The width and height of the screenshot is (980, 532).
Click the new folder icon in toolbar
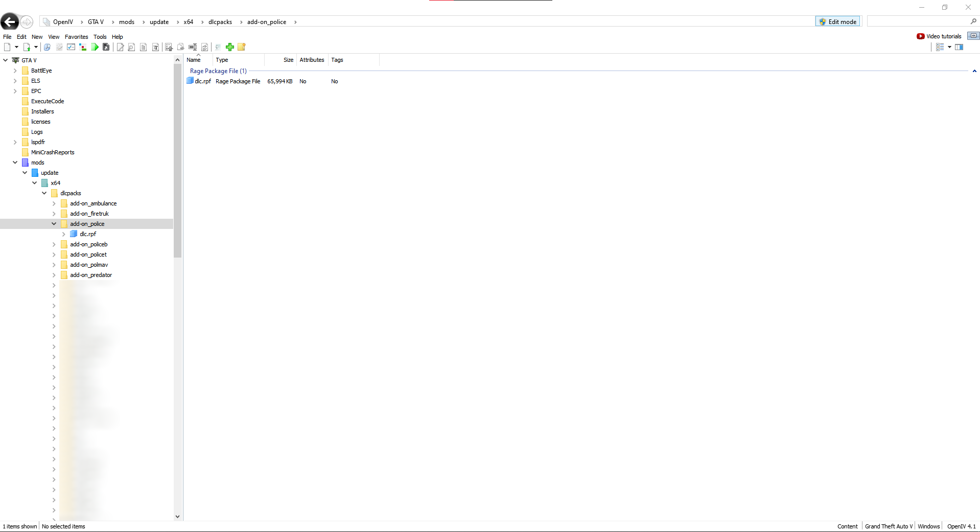coord(242,47)
